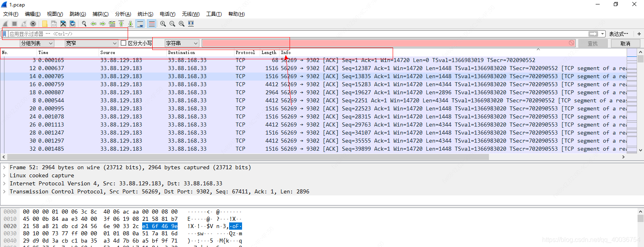Click the display filter input field
Screen dimensions: 644x247
pos(298,34)
